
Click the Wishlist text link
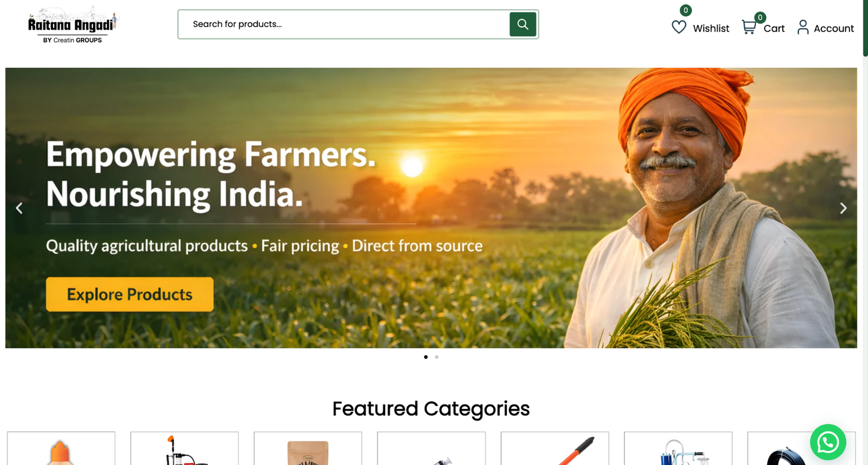711,28
